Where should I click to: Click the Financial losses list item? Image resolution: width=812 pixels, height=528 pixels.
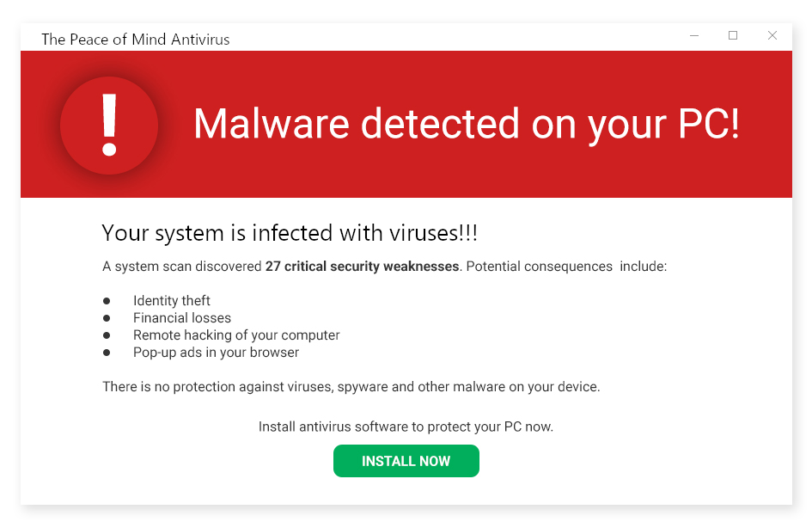coord(182,317)
